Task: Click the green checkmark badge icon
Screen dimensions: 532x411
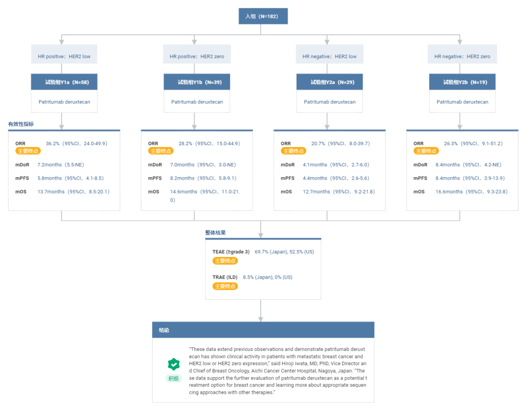Action: tap(173, 364)
